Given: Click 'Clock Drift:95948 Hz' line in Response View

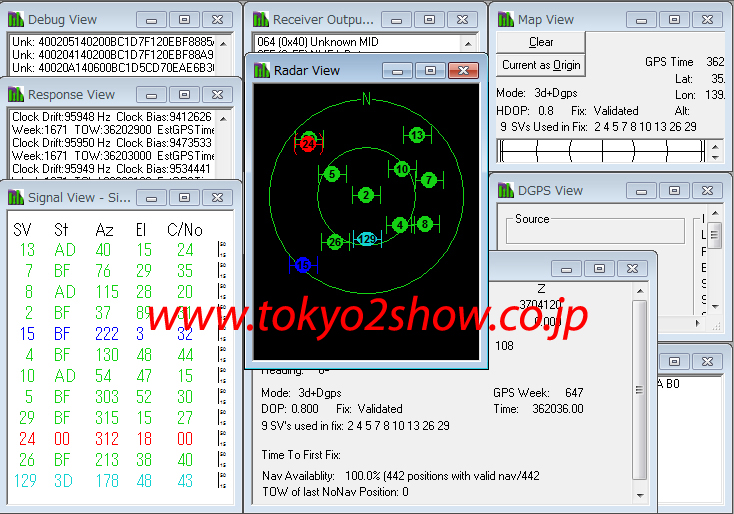Looking at the screenshot, I should click(111, 117).
